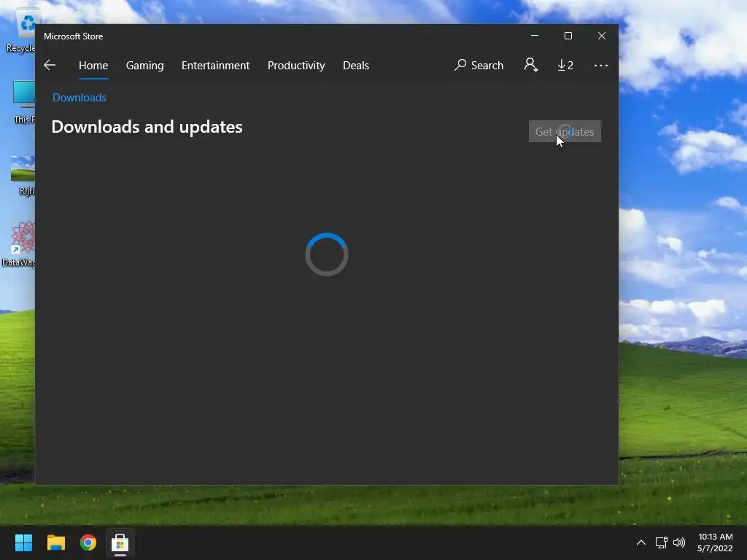The image size is (747, 560).
Task: Open the Deals tab
Action: click(x=356, y=65)
